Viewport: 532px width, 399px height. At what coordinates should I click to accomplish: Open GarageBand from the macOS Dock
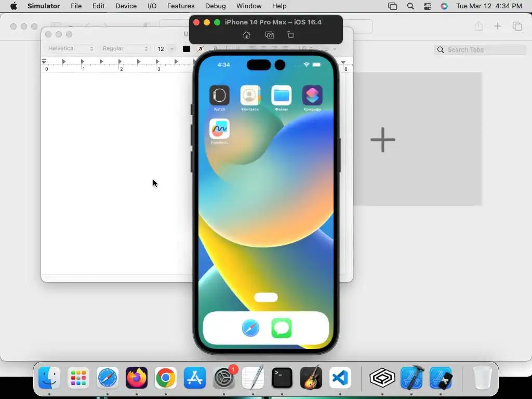tap(311, 378)
